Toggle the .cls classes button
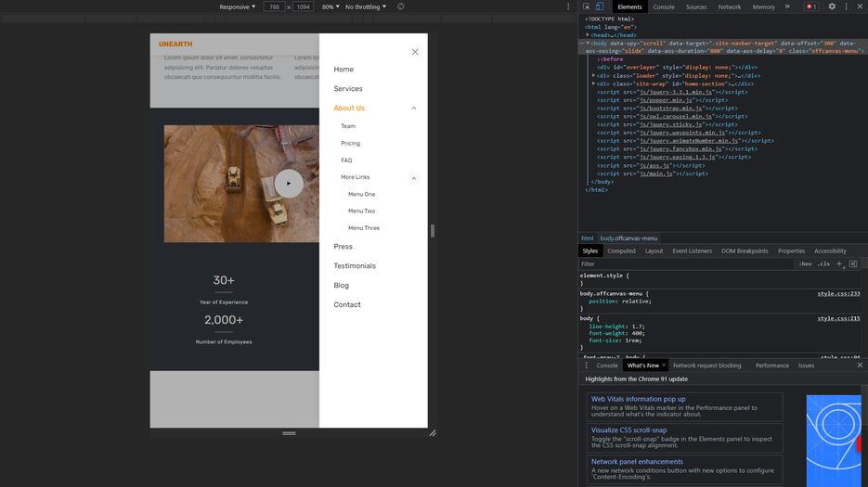This screenshot has width=868, height=487. pos(824,264)
